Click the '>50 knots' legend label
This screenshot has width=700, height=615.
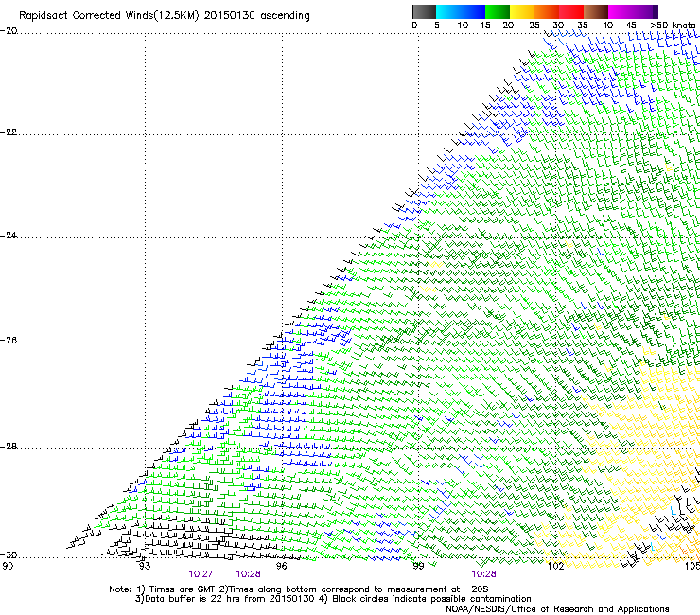click(673, 26)
